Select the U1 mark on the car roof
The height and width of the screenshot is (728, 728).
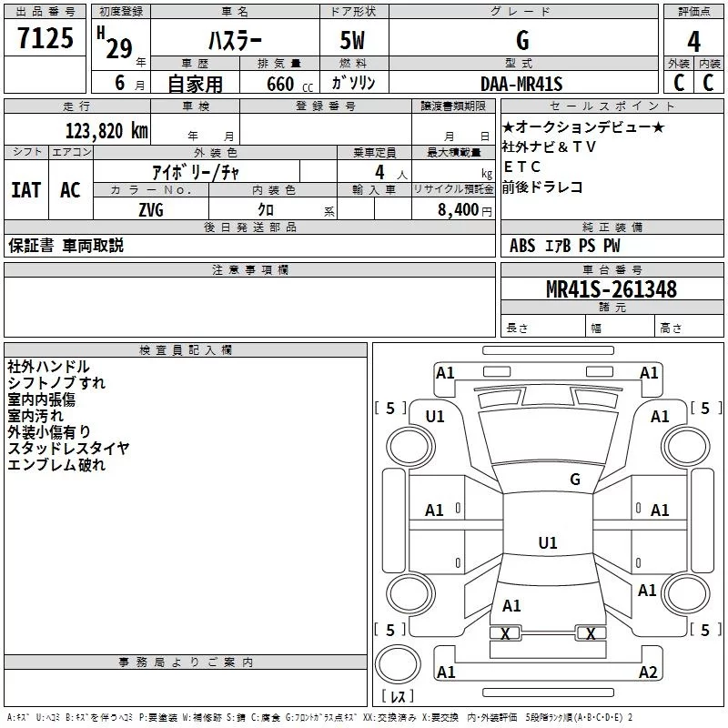[x=547, y=543]
